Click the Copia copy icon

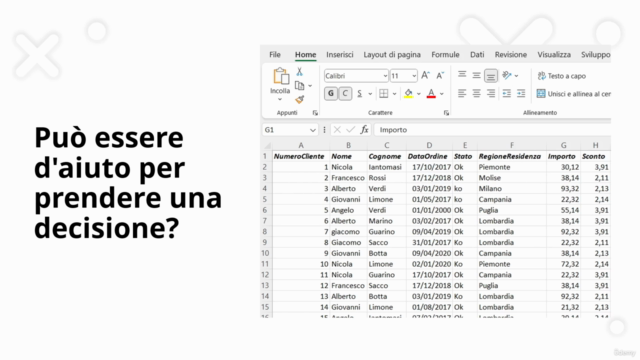300,86
